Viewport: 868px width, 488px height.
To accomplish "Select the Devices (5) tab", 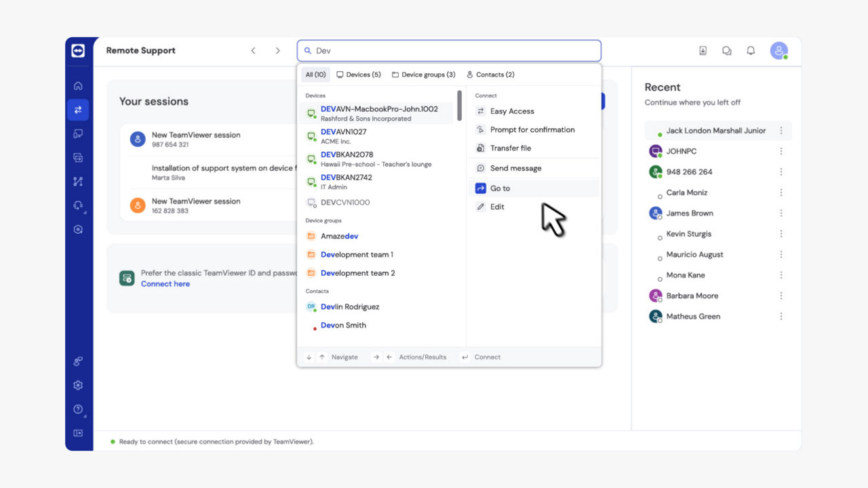I will tap(359, 75).
